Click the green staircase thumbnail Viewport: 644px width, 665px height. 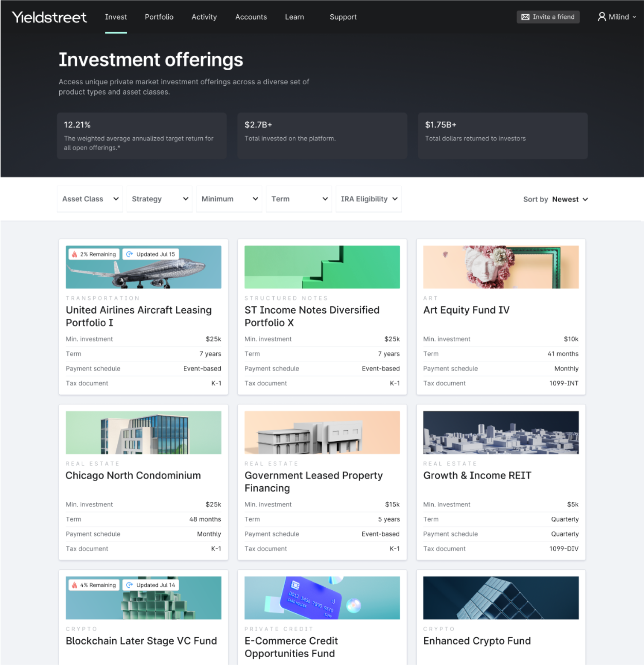[322, 267]
